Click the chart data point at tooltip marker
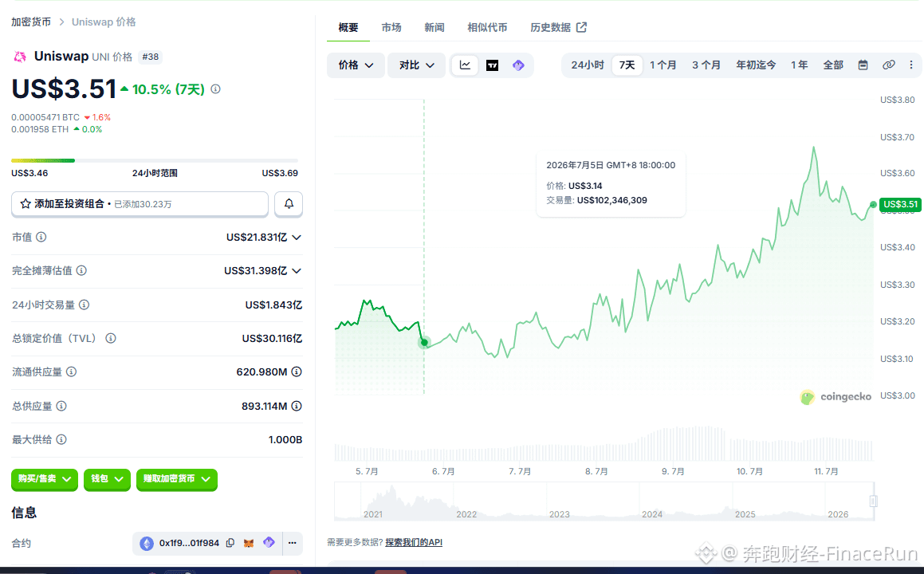The width and height of the screenshot is (924, 574). 424,342
